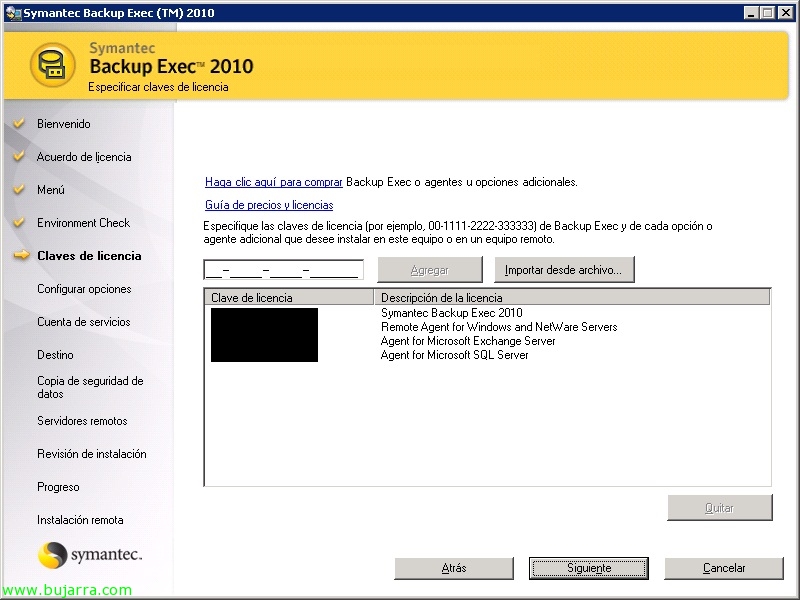Click the 'Especificar claves de licencia' header subtitle
This screenshot has width=800, height=600.
pyautogui.click(x=158, y=87)
